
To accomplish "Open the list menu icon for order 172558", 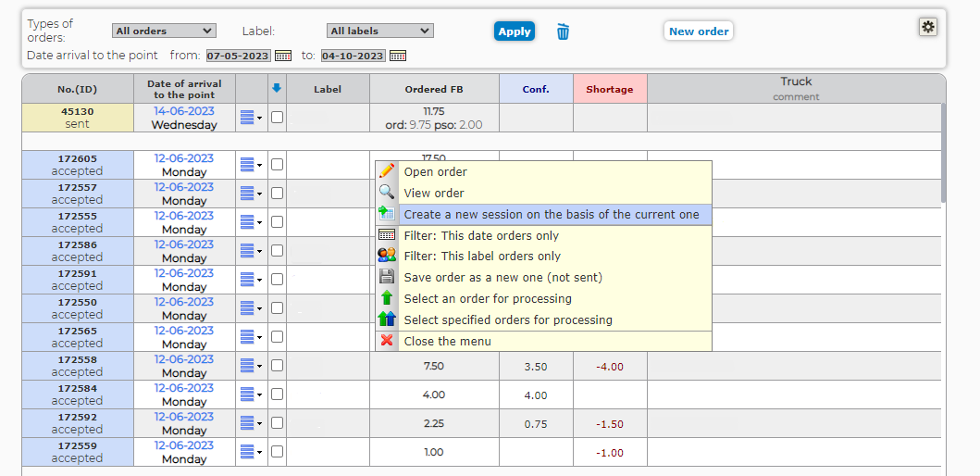I will coord(250,366).
